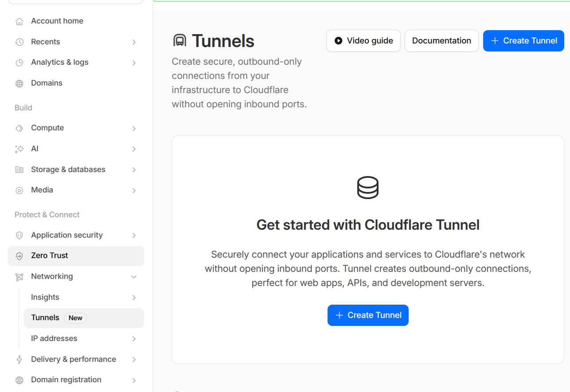Click the Zero Trust shield icon
The height and width of the screenshot is (392, 570).
(20, 256)
